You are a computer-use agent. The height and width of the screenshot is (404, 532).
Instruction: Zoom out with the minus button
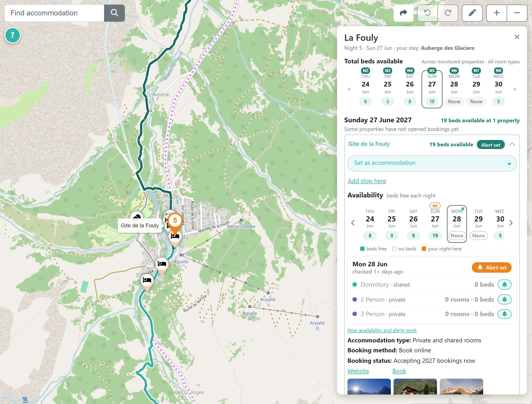(x=517, y=13)
